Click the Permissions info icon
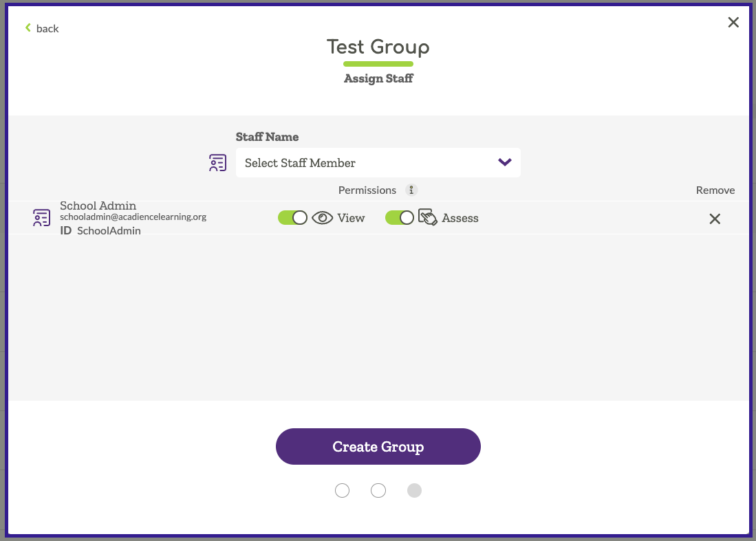 click(x=411, y=190)
